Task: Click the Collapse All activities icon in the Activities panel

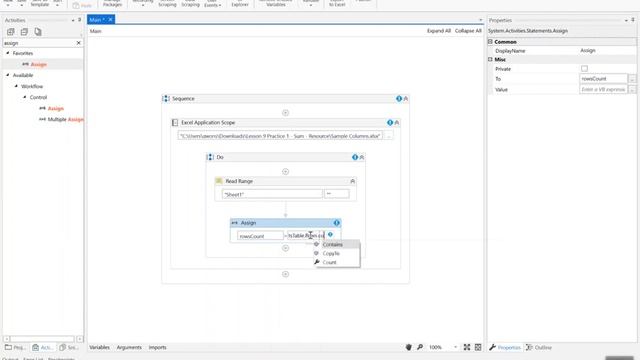Action: pyautogui.click(x=24, y=32)
